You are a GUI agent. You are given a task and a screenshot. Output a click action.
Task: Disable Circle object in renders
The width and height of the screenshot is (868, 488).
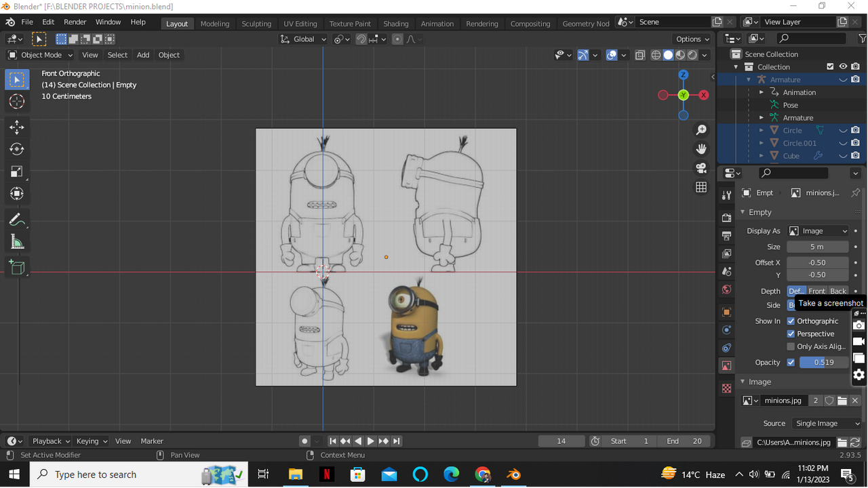point(856,130)
